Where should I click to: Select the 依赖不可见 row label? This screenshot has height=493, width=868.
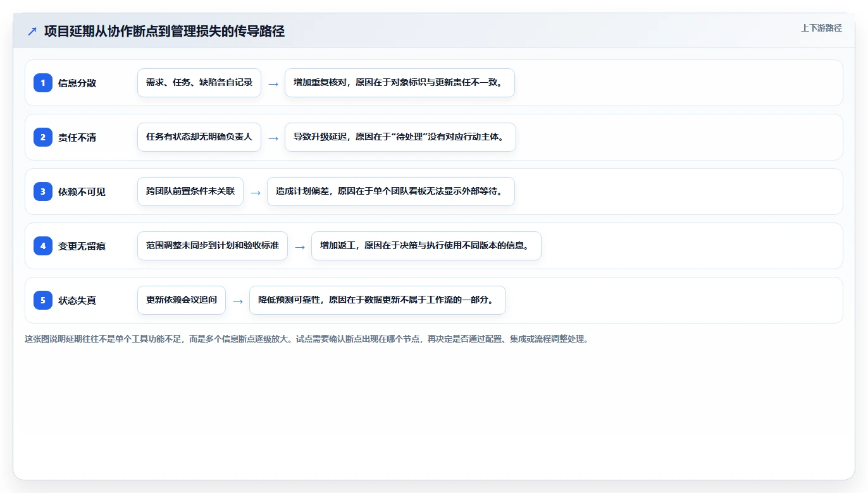pyautogui.click(x=82, y=192)
